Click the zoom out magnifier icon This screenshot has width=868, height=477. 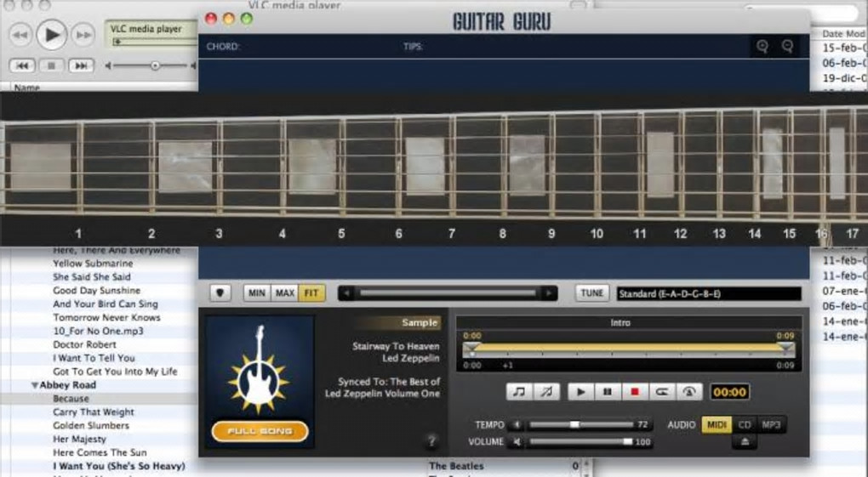click(x=787, y=47)
